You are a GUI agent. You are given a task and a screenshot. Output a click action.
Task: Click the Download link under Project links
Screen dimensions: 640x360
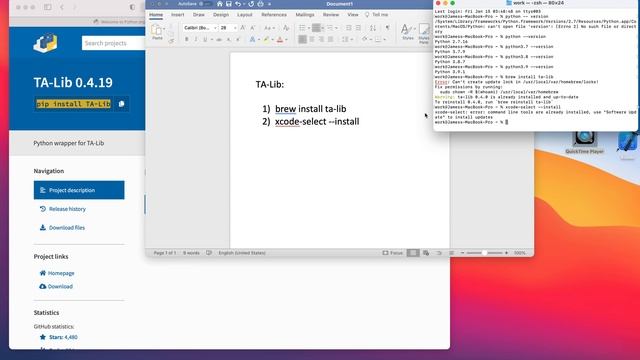[x=56, y=287]
